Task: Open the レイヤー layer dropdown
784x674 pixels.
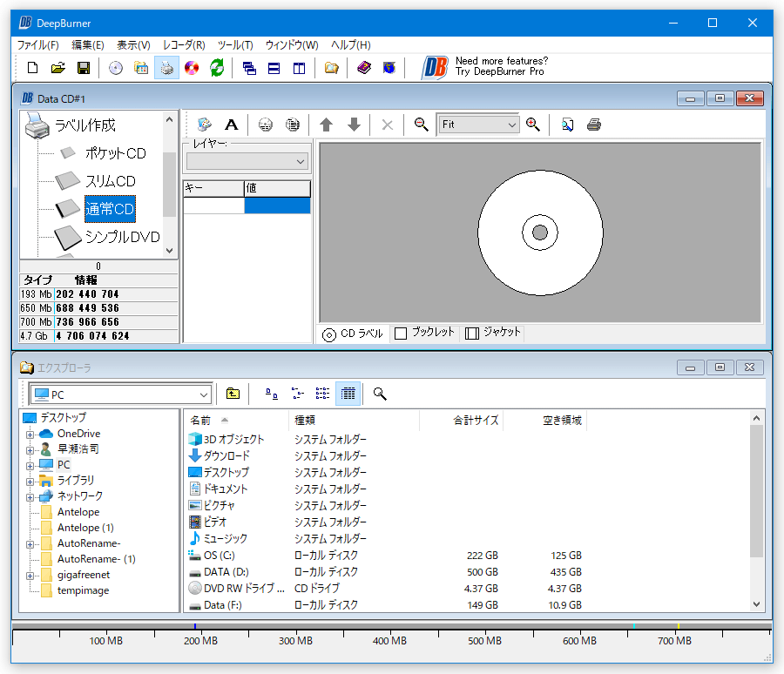Action: tap(247, 161)
